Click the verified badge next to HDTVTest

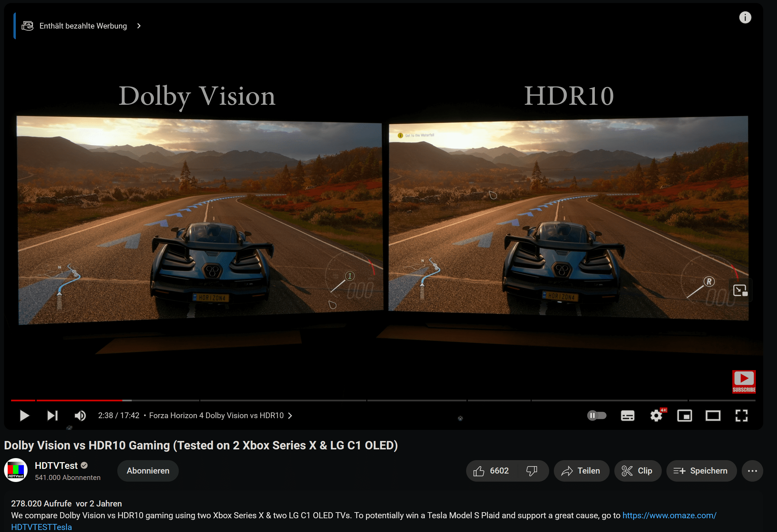pos(84,465)
